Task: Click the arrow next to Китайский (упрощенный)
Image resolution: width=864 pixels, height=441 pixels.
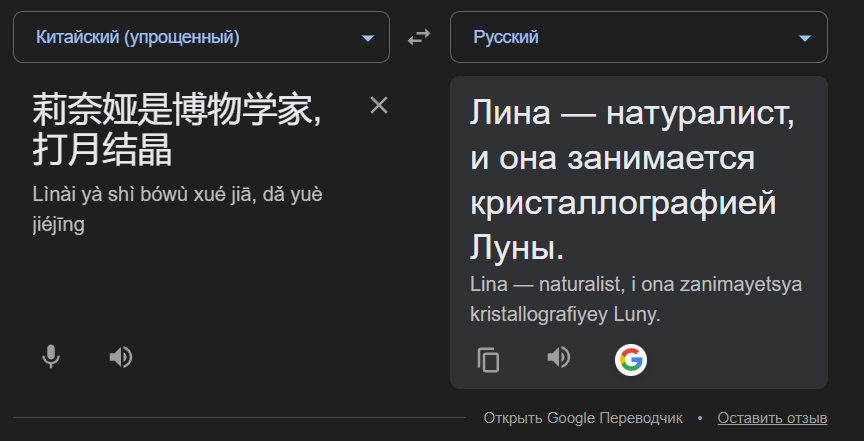Action: click(x=367, y=38)
